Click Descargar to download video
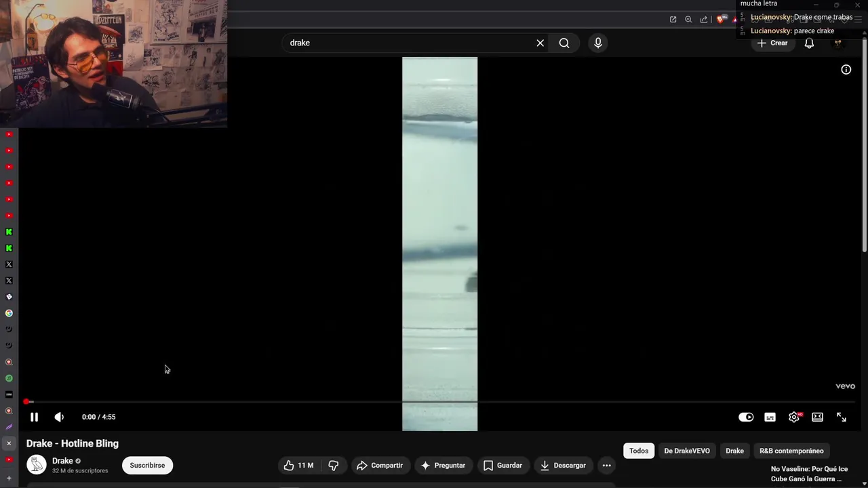Viewport: 868px width, 488px height. tap(563, 466)
